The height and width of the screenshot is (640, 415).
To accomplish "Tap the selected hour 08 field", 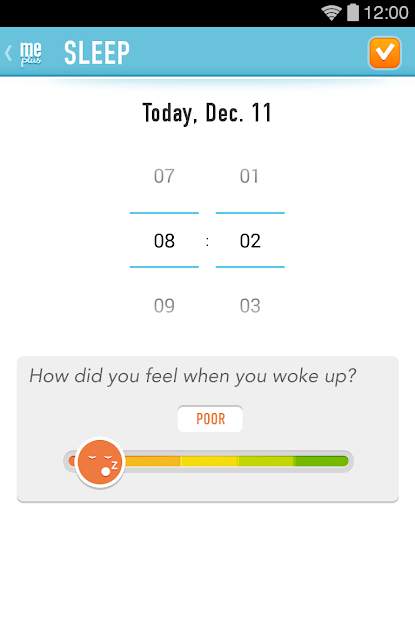I will tap(164, 240).
